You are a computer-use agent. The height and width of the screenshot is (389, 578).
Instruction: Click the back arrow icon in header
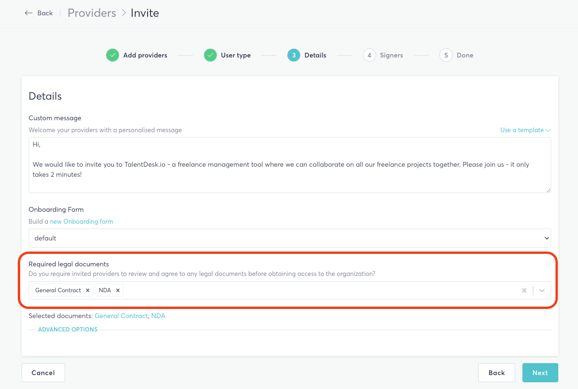point(28,13)
